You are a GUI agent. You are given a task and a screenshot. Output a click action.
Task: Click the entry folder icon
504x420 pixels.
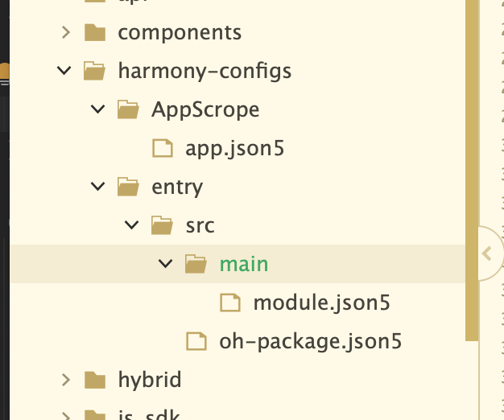[128, 187]
